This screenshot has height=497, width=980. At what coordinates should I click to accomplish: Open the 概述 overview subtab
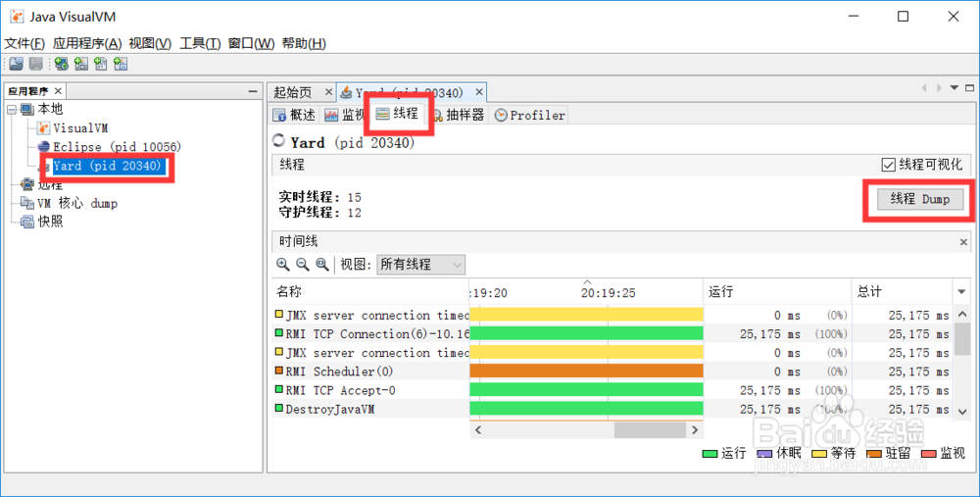(x=296, y=115)
